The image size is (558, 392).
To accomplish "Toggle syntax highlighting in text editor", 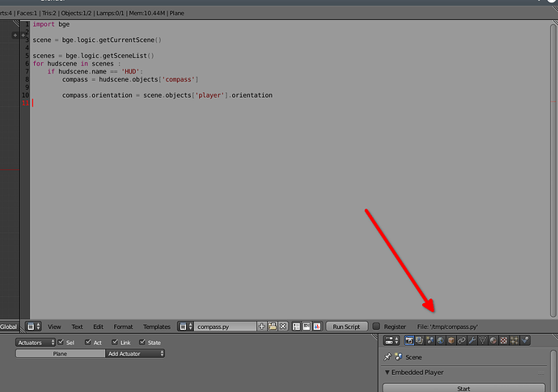I will coord(317,327).
